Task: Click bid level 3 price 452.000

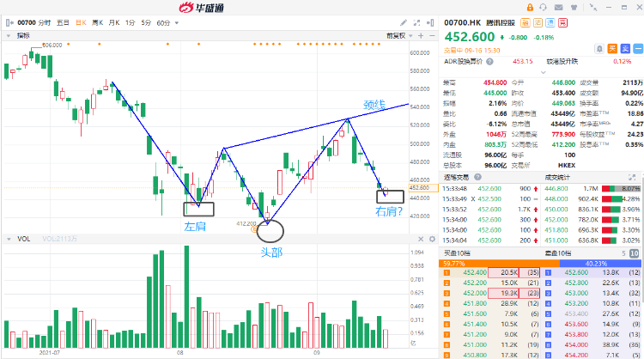Action: pyautogui.click(x=475, y=293)
